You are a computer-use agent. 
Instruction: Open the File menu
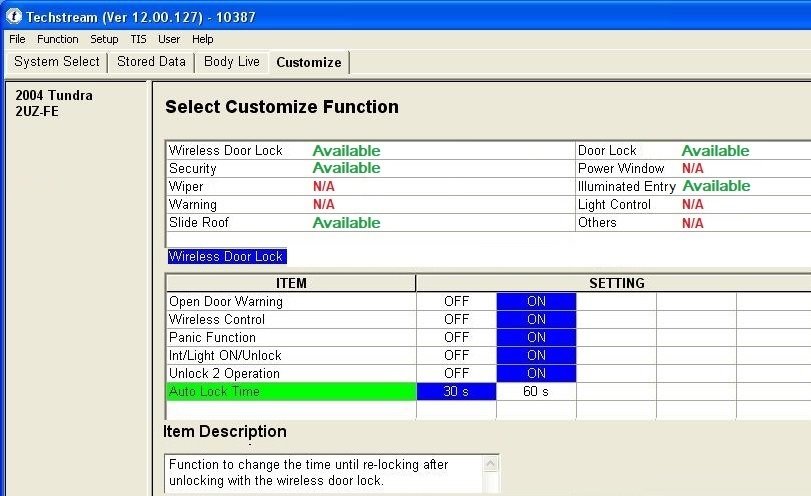(x=17, y=39)
